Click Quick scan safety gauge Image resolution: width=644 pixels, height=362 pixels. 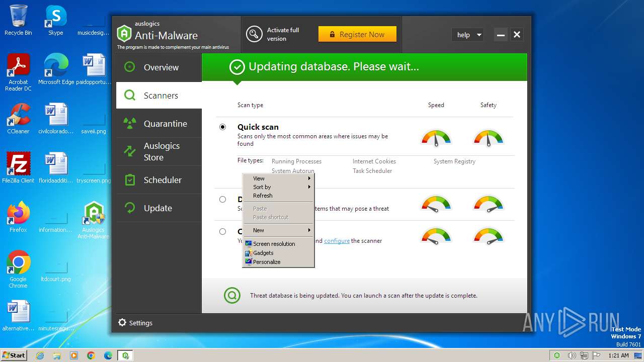[489, 138]
